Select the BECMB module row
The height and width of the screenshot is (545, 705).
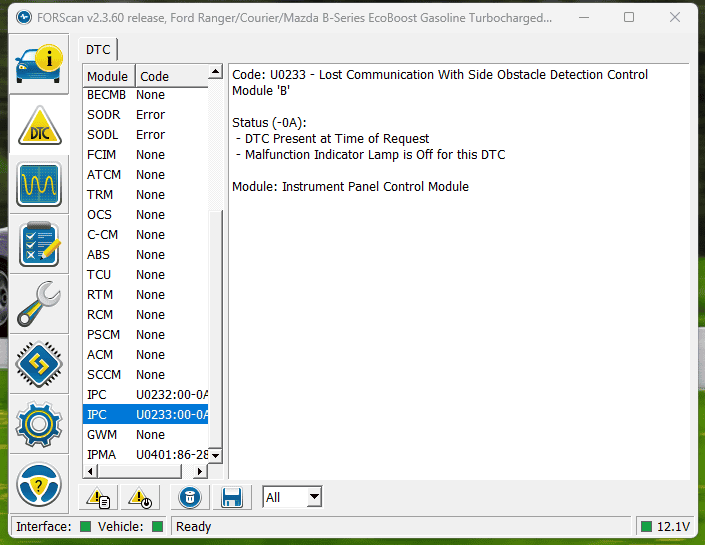pos(145,95)
